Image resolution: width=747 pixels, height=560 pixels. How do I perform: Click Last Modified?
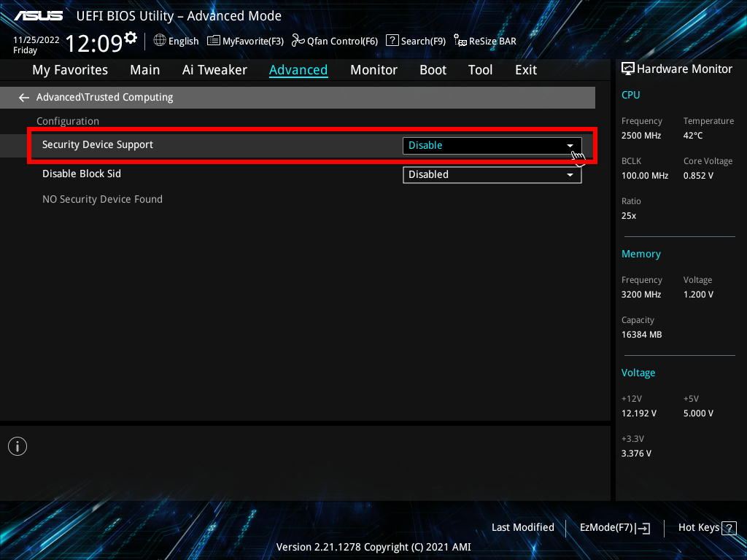[x=522, y=528]
